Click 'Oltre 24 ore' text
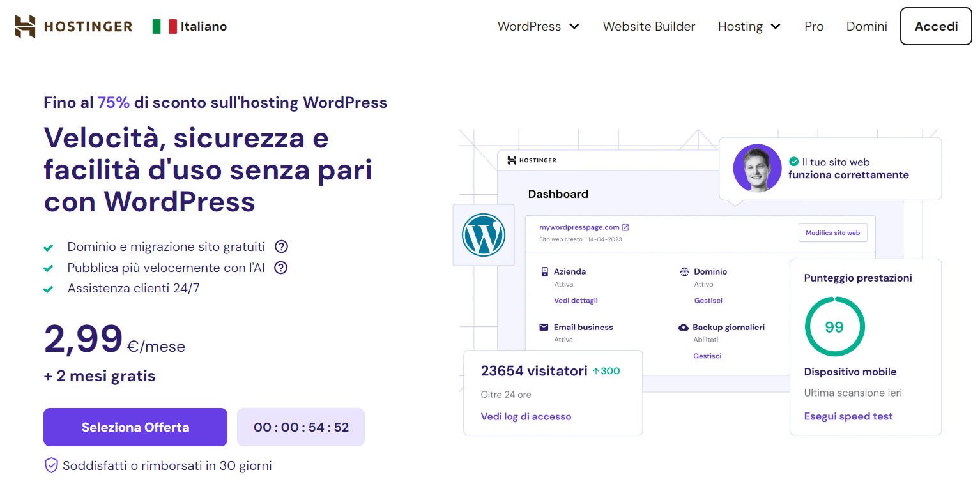The image size is (980, 491). click(x=506, y=395)
